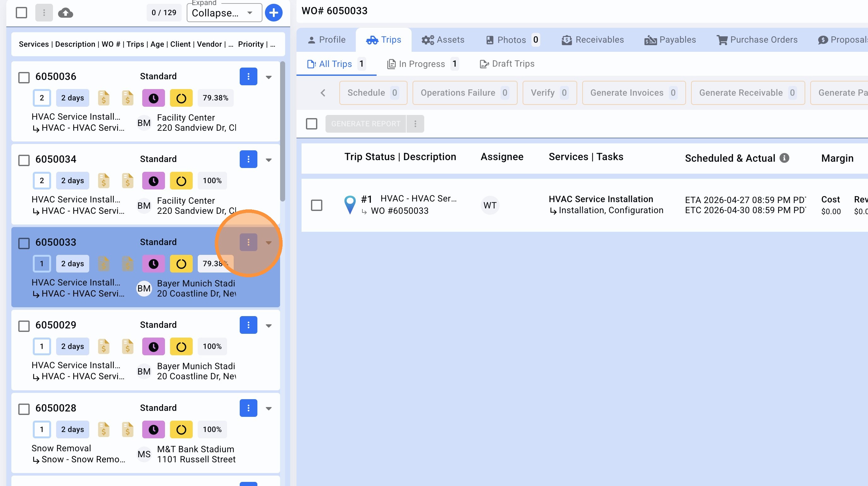Open three-dot menu for work order 6050036

pos(248,76)
